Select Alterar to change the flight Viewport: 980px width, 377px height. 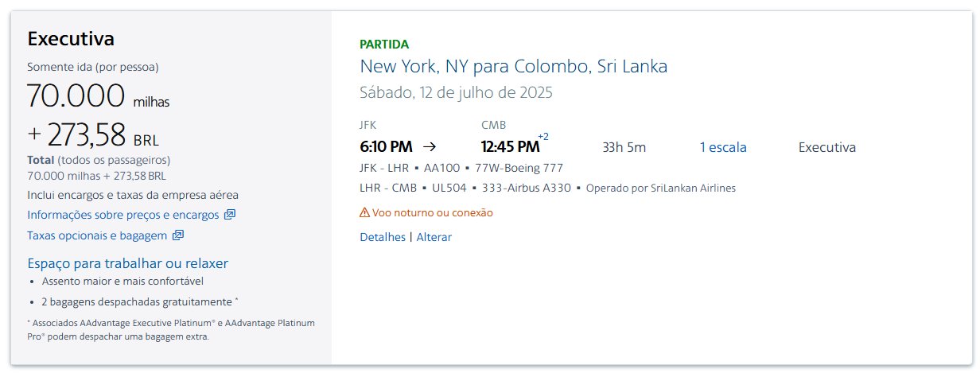(x=434, y=237)
